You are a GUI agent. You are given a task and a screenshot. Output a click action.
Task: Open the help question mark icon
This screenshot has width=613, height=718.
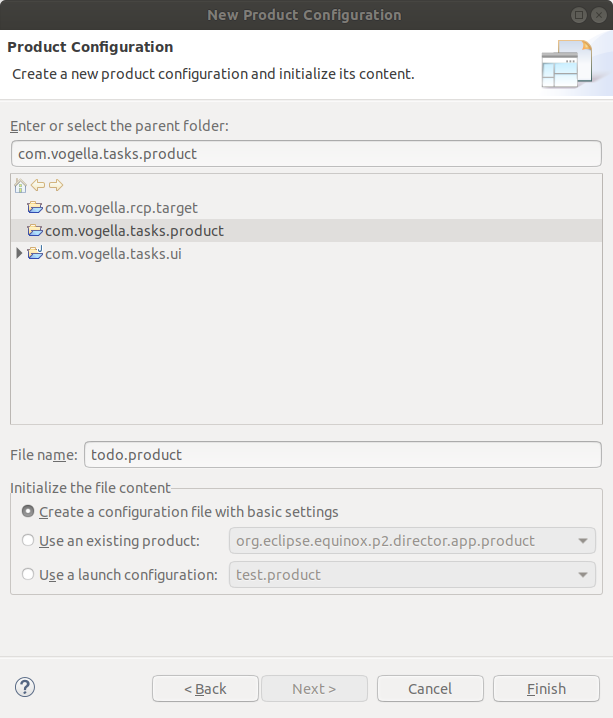[x=25, y=687]
